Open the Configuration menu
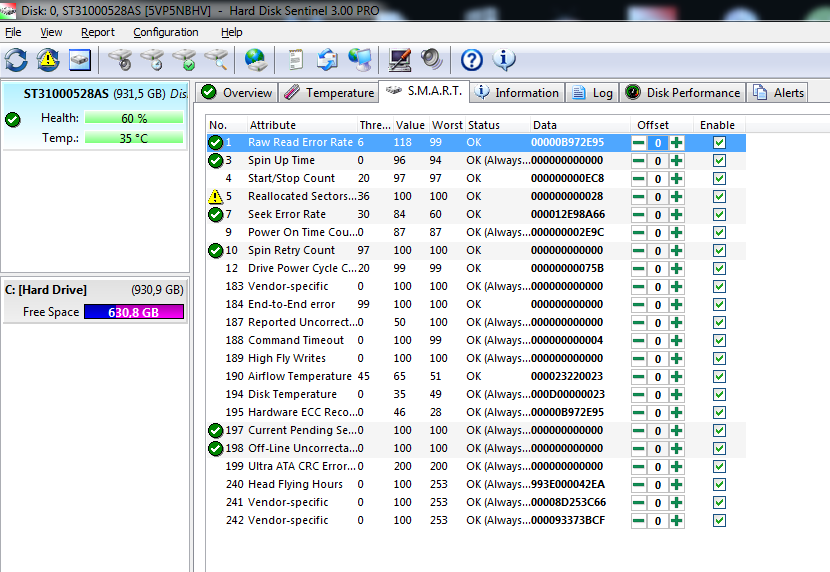 tap(166, 32)
